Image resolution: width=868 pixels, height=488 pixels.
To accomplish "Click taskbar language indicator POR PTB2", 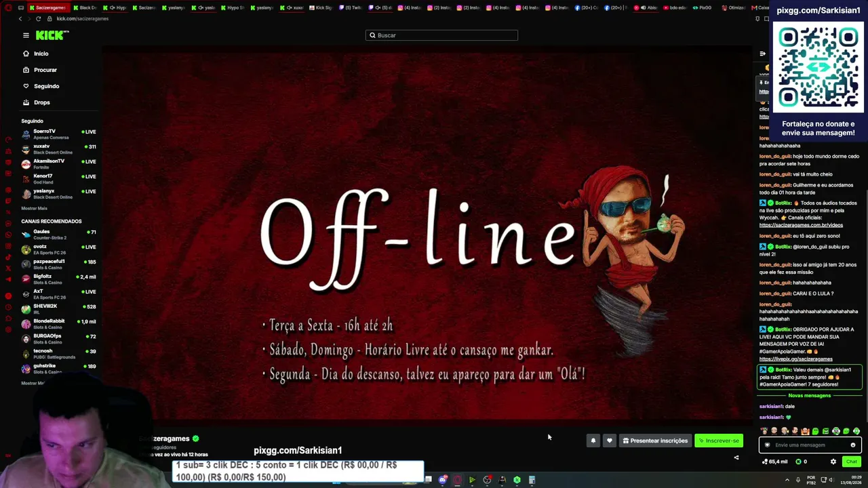I will [x=811, y=480].
